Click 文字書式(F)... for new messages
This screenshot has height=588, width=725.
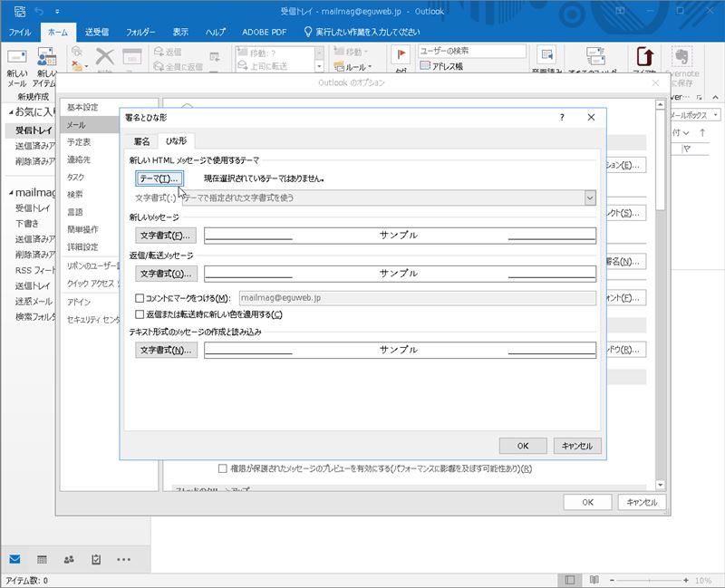tap(166, 236)
